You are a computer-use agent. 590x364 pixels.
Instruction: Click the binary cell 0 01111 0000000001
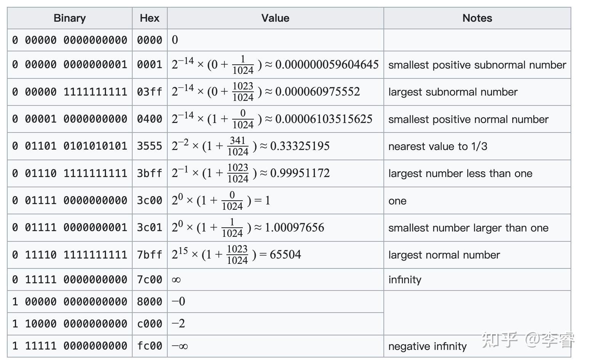coord(69,228)
